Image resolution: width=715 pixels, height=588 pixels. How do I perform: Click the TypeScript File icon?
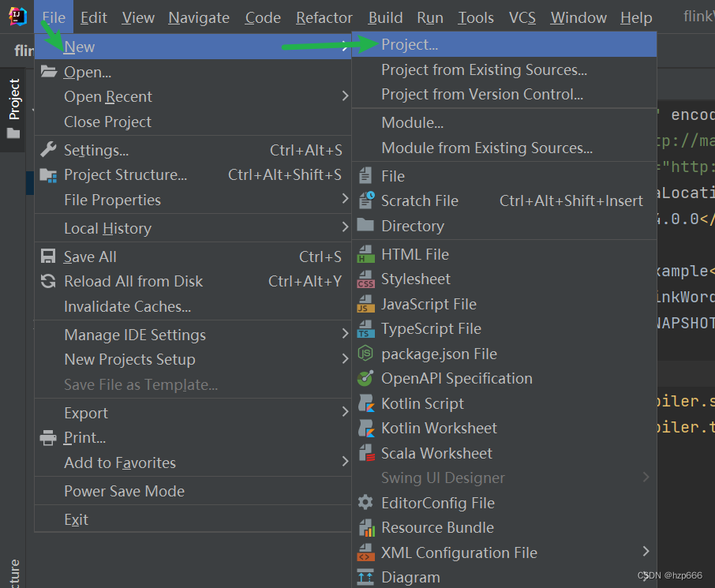(x=365, y=329)
